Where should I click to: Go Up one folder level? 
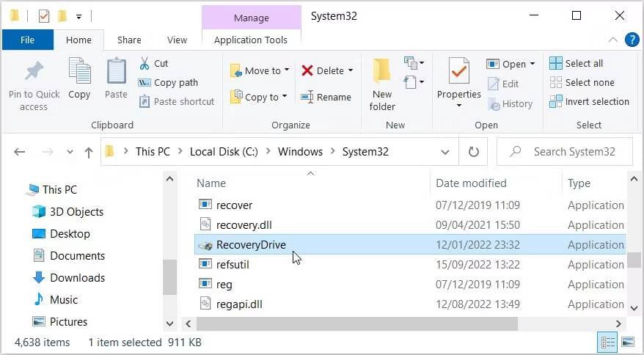[x=88, y=153]
